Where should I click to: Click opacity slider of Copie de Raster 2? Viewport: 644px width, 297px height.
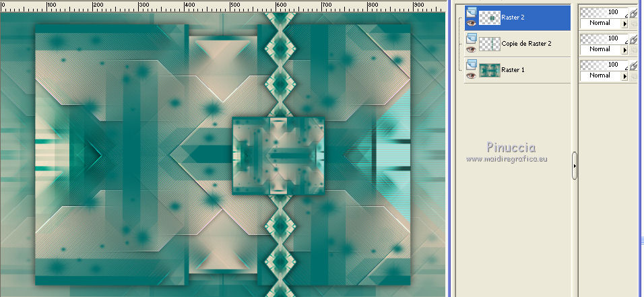(x=604, y=38)
